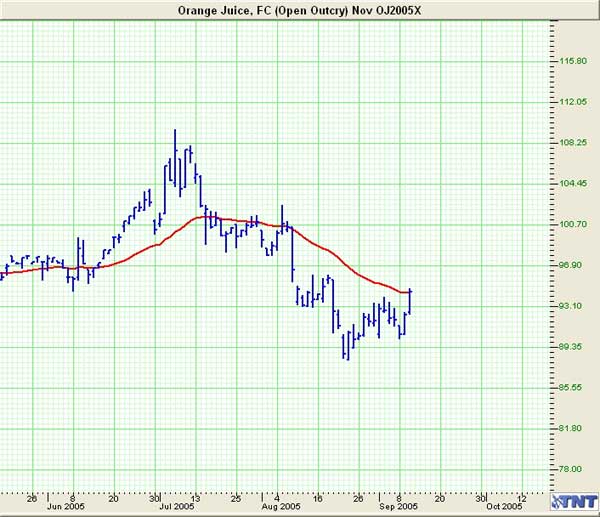Click the highest price bar in early July

click(x=175, y=158)
